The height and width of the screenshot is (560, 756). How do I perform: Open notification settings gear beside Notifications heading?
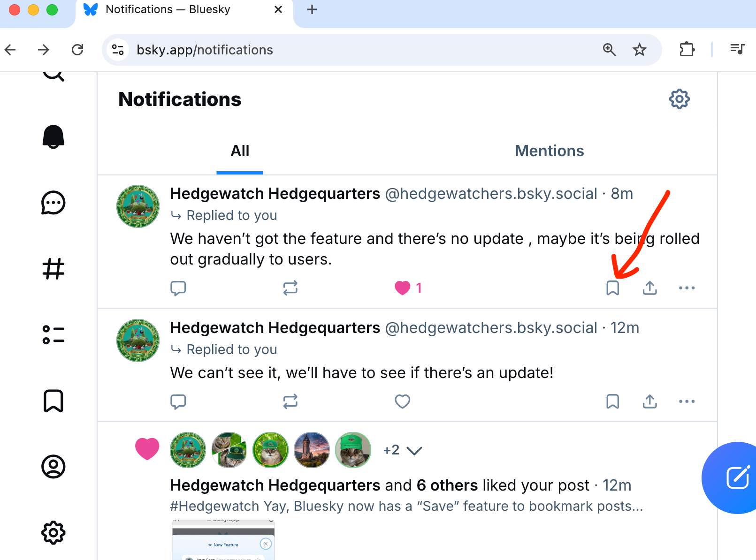(x=679, y=99)
